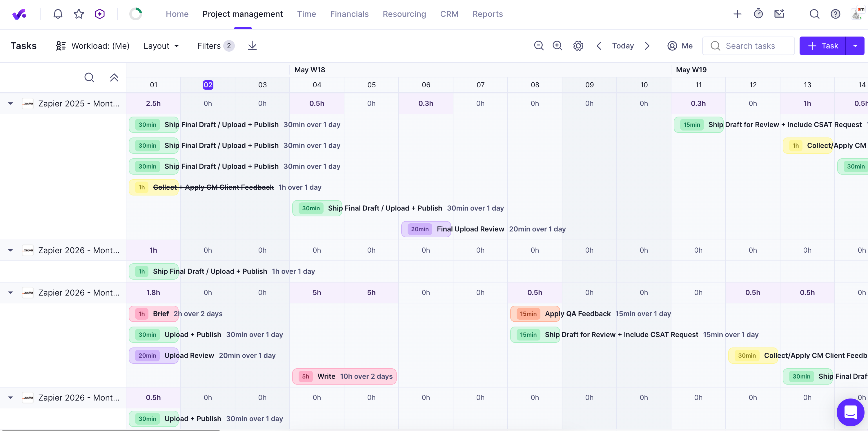
Task: Open the user profile avatar
Action: 857,14
